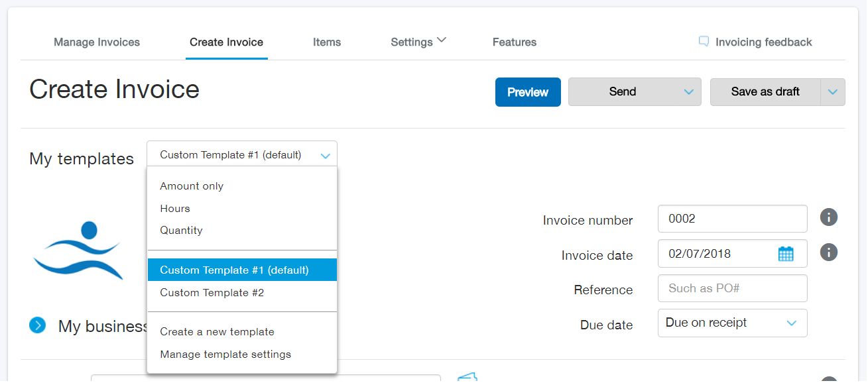Go to the Features tab
This screenshot has height=383, width=868.
pyautogui.click(x=514, y=42)
